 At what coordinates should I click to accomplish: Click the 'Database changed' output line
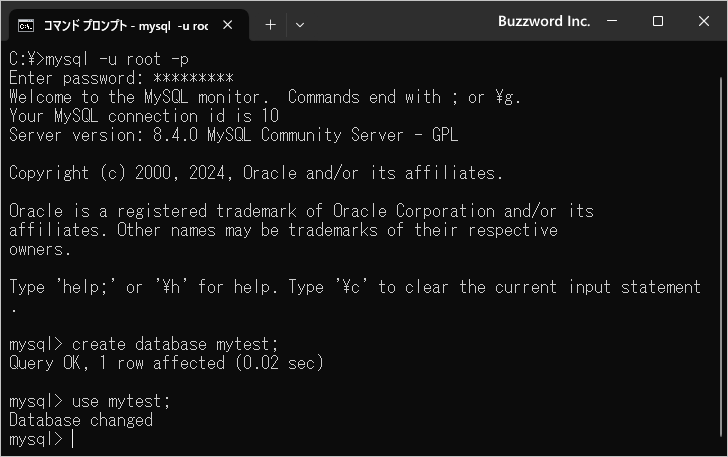tap(81, 420)
